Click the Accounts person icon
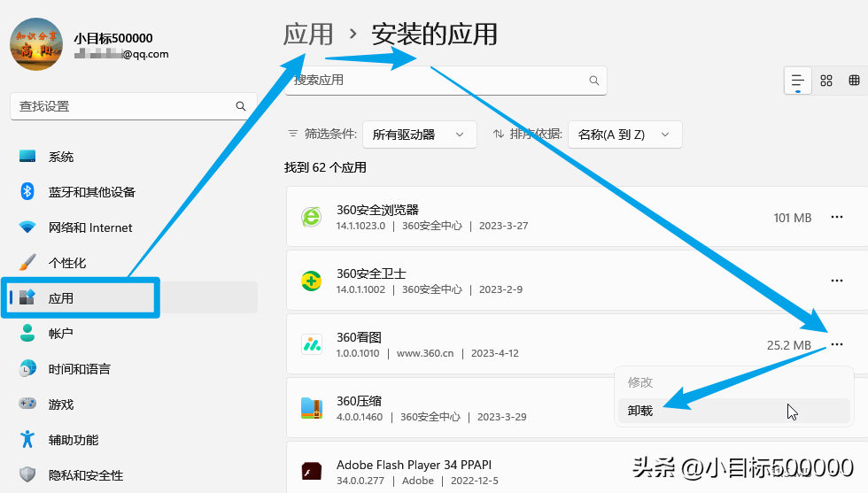The width and height of the screenshot is (868, 493). click(x=27, y=333)
